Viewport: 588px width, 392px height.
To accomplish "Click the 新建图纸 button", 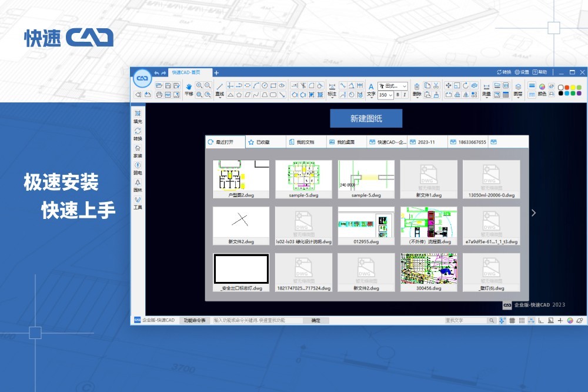I will click(x=366, y=119).
